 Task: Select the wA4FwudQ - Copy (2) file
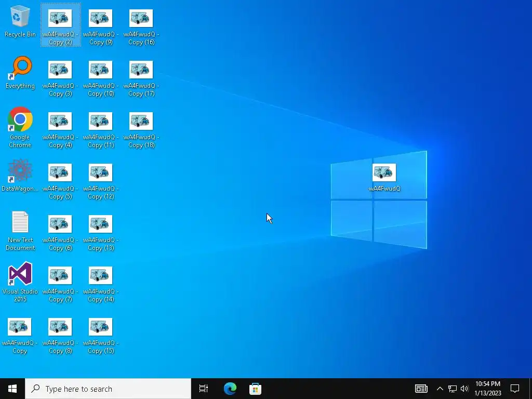[x=60, y=25]
